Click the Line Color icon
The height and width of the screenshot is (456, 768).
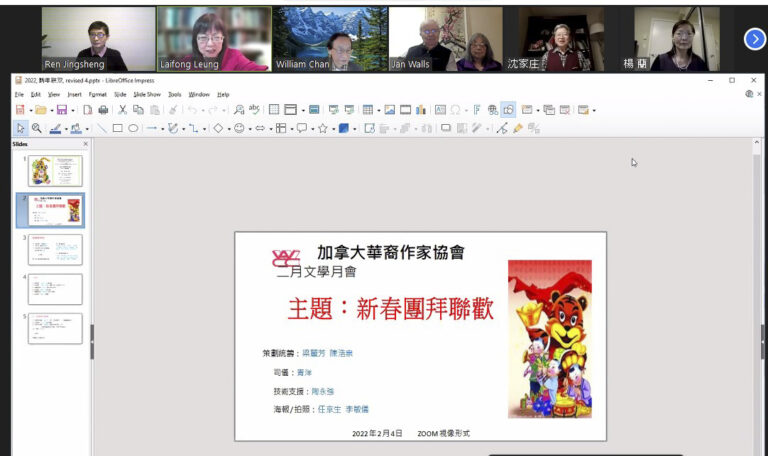click(55, 128)
